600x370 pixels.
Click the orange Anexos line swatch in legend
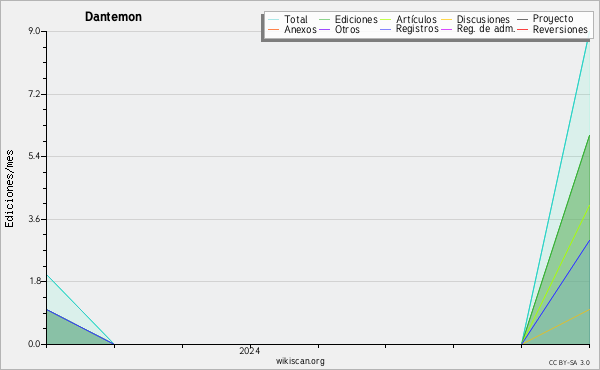[274, 29]
